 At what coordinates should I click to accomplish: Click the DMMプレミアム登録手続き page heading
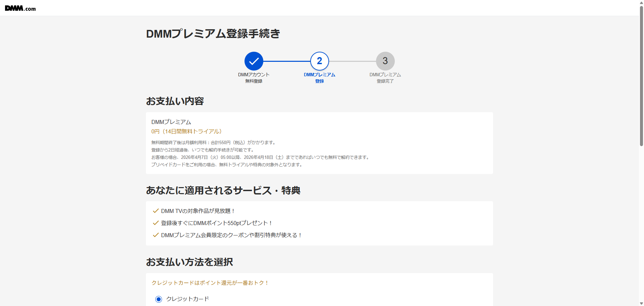pos(213,34)
